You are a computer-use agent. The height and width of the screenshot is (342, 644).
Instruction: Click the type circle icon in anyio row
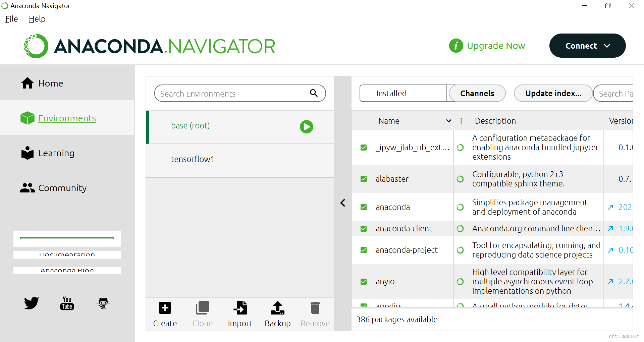pyautogui.click(x=460, y=282)
